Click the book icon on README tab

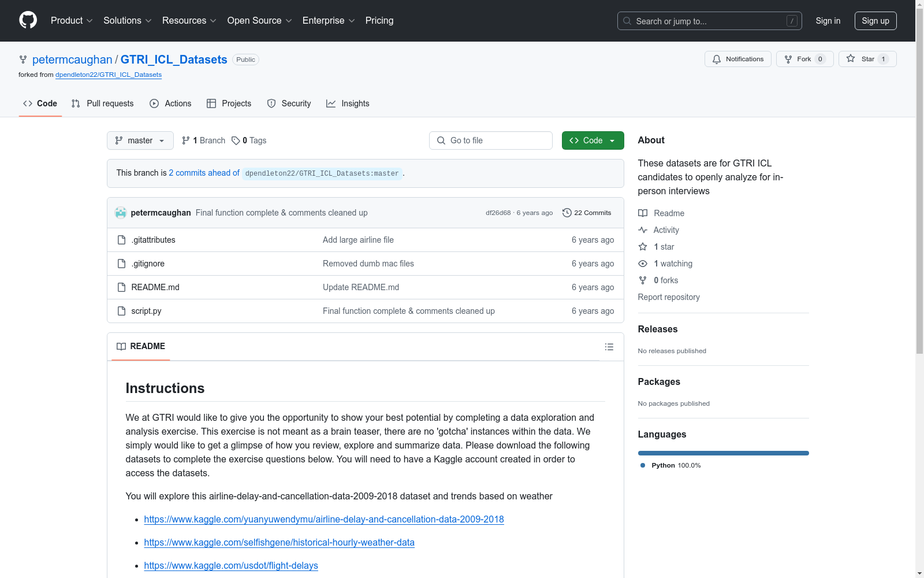121,346
